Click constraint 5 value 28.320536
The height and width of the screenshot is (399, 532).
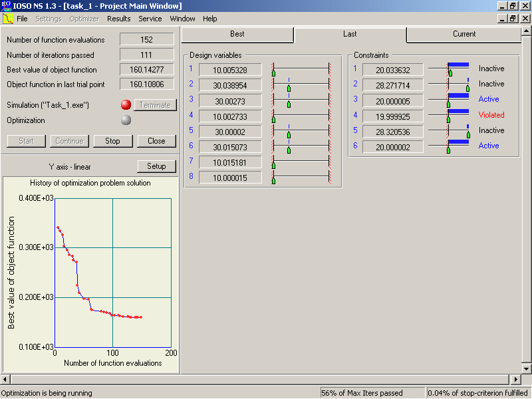coord(393,132)
